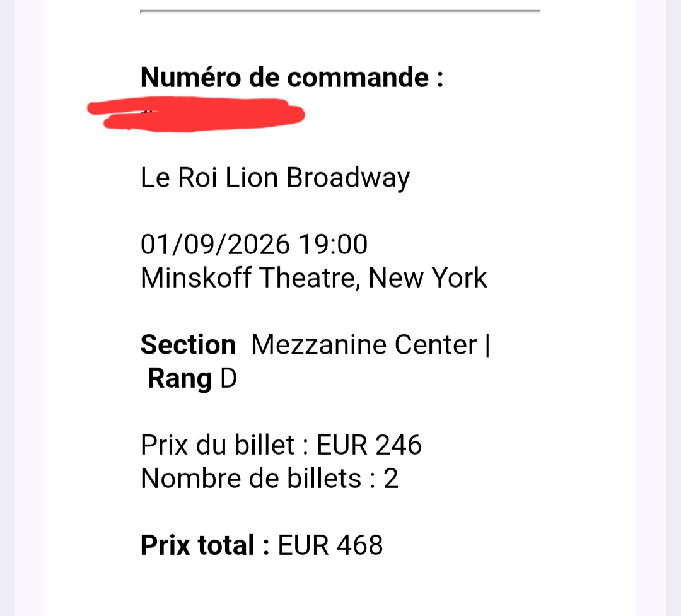The image size is (681, 616).
Task: Select the "Le Roi Lion" show title
Action: (209, 178)
